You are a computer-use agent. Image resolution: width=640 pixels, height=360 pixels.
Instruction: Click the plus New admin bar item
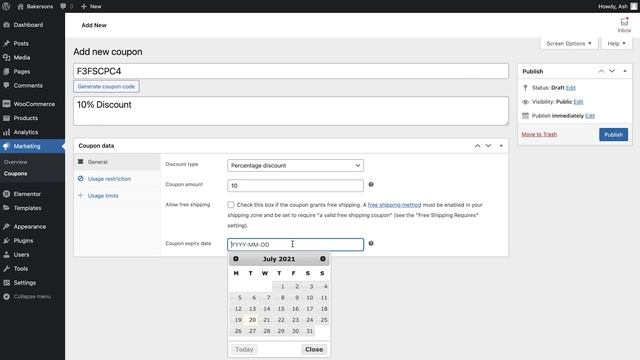tap(91, 6)
